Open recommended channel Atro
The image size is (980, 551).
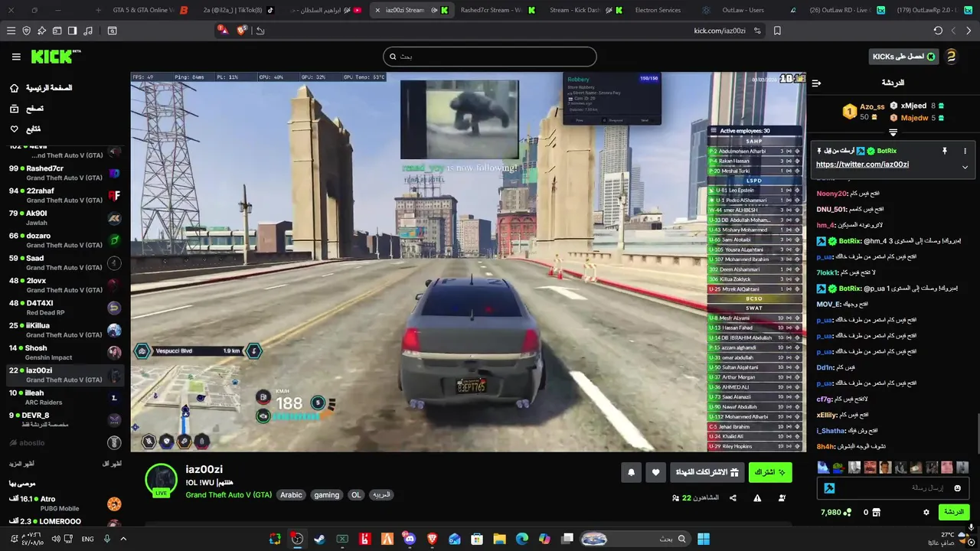pos(64,504)
